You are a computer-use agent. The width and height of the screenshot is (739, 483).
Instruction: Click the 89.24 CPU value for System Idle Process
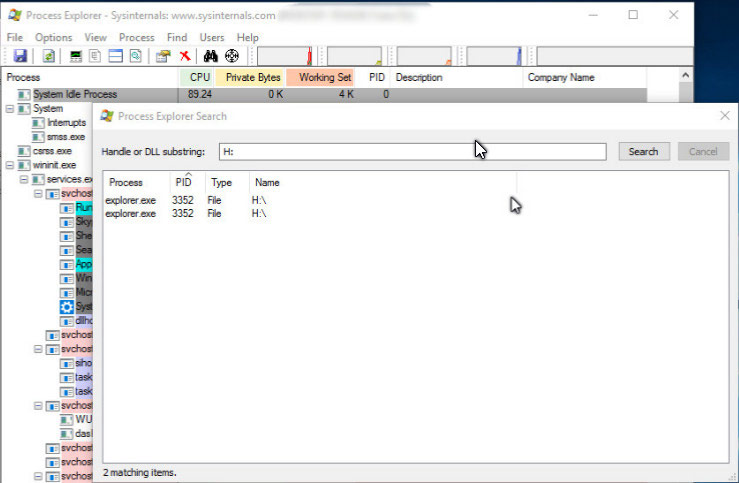click(199, 95)
